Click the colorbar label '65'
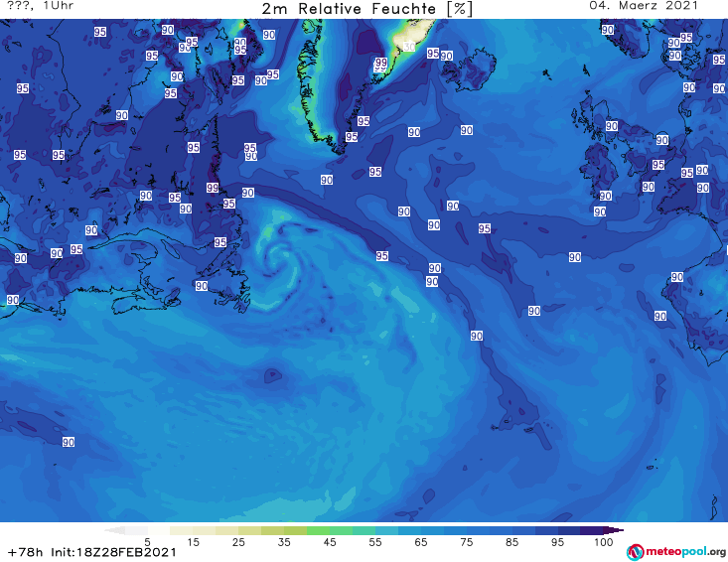728x562 pixels. 421,542
